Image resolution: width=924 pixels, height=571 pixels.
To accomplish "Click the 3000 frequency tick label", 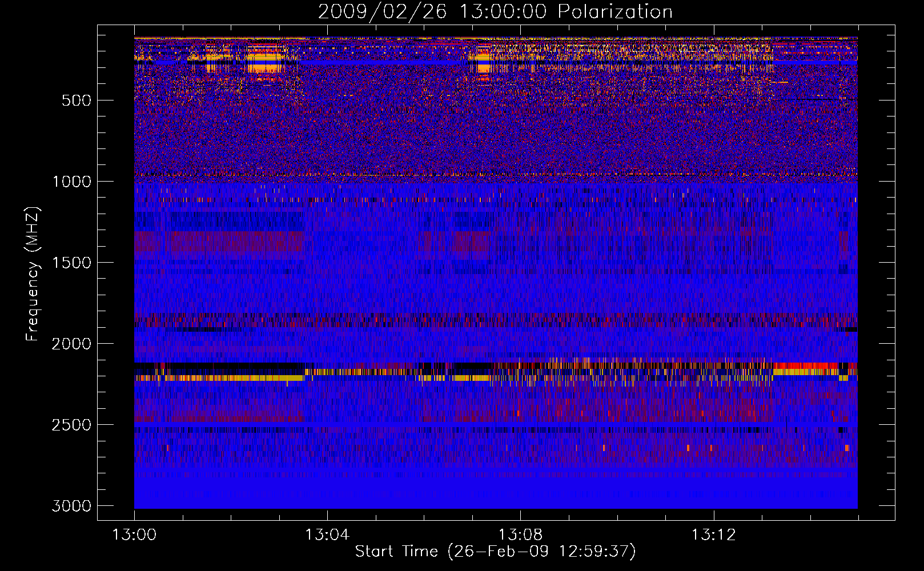I will coord(71,506).
